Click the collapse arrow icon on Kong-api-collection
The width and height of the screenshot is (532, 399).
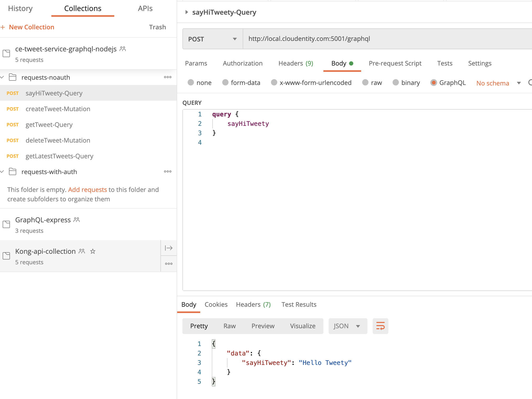[x=169, y=248]
